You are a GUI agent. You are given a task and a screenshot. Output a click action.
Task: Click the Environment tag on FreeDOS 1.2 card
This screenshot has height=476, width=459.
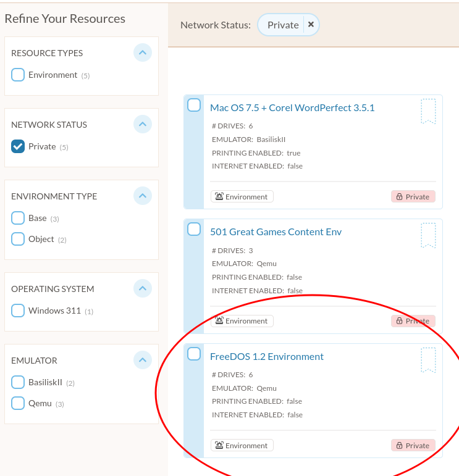(x=242, y=445)
